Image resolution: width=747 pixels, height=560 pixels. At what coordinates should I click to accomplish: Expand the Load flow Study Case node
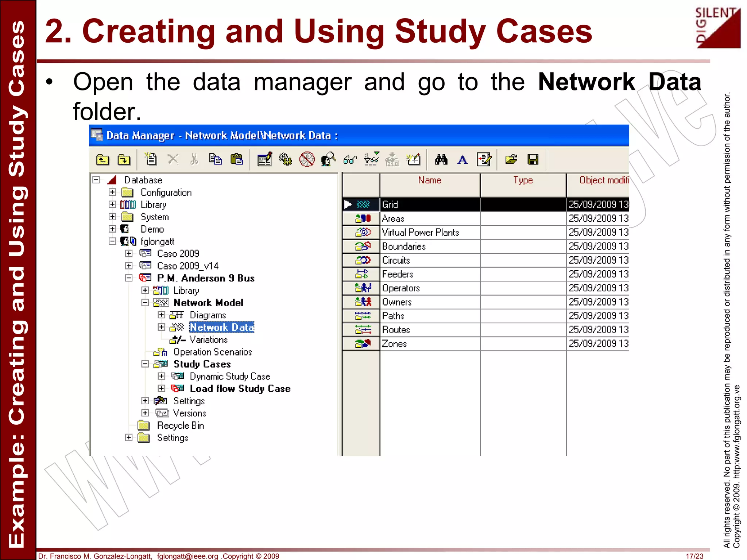click(162, 388)
